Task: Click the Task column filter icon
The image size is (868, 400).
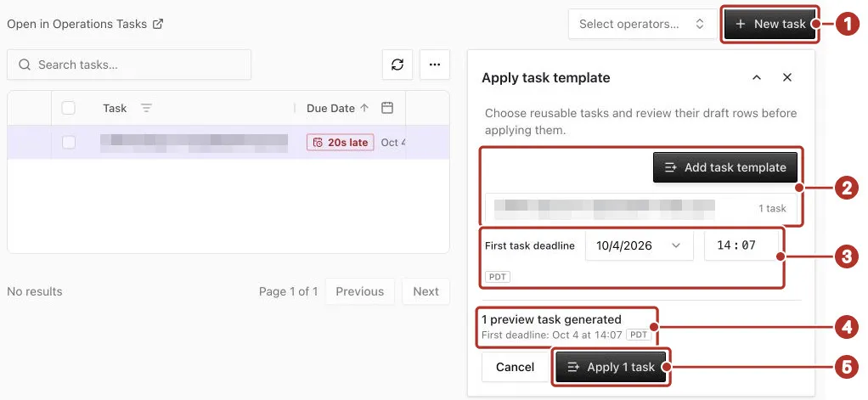Action: [146, 108]
